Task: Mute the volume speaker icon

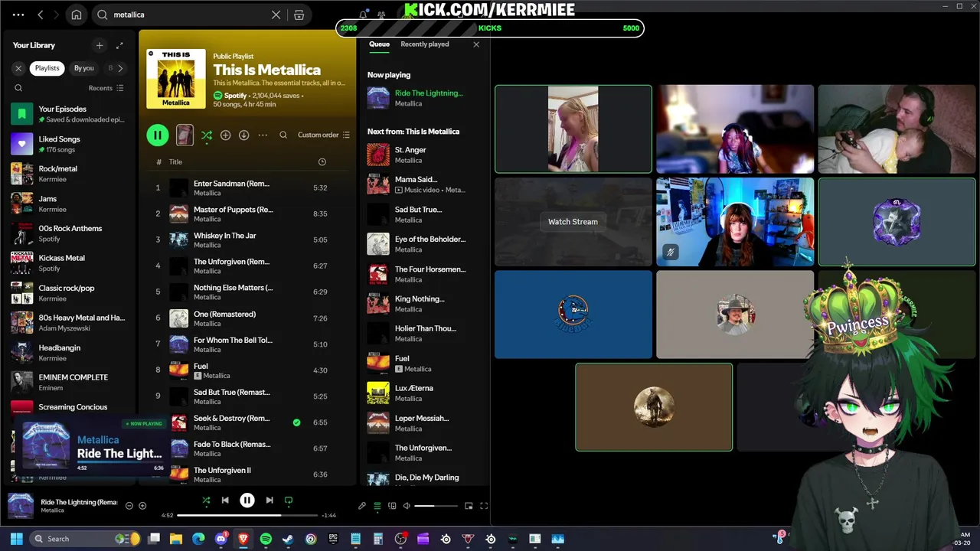Action: (407, 506)
